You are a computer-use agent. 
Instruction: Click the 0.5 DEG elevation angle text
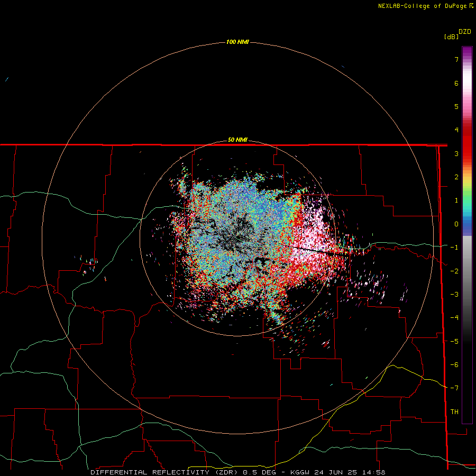[259, 472]
